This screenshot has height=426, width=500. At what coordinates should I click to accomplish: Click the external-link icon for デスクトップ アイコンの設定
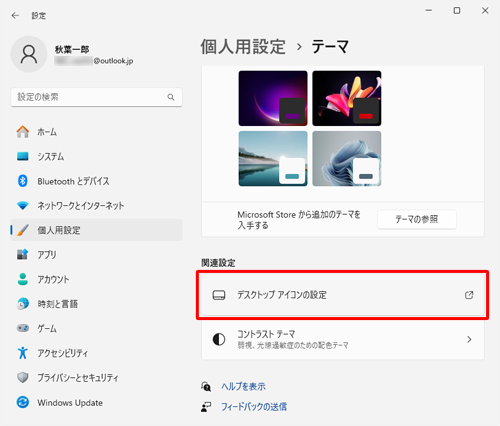click(469, 295)
